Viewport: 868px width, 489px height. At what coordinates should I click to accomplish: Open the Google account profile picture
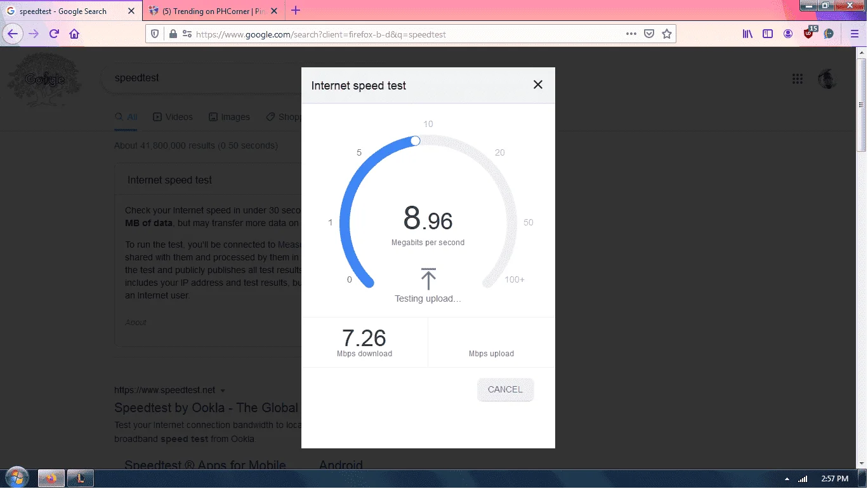[x=827, y=79]
